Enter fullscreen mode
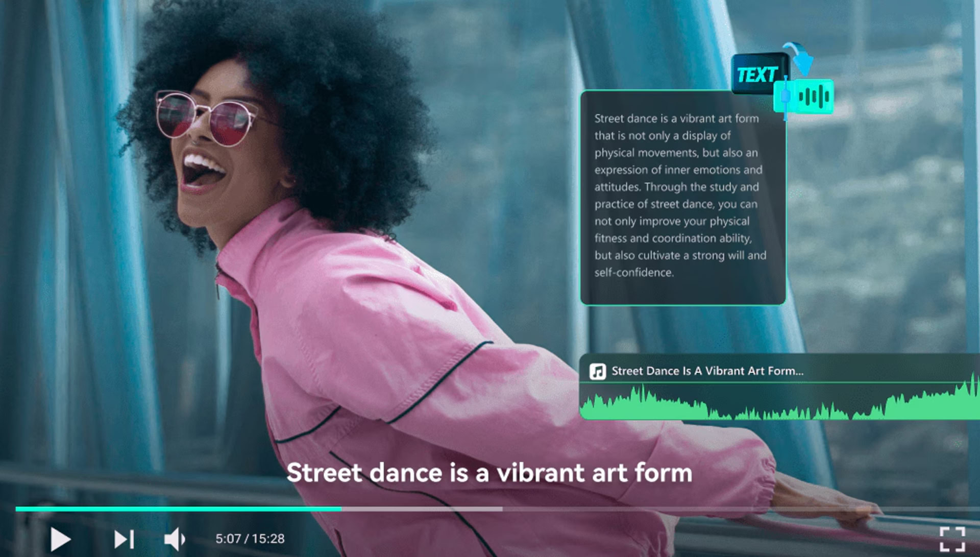 (952, 539)
